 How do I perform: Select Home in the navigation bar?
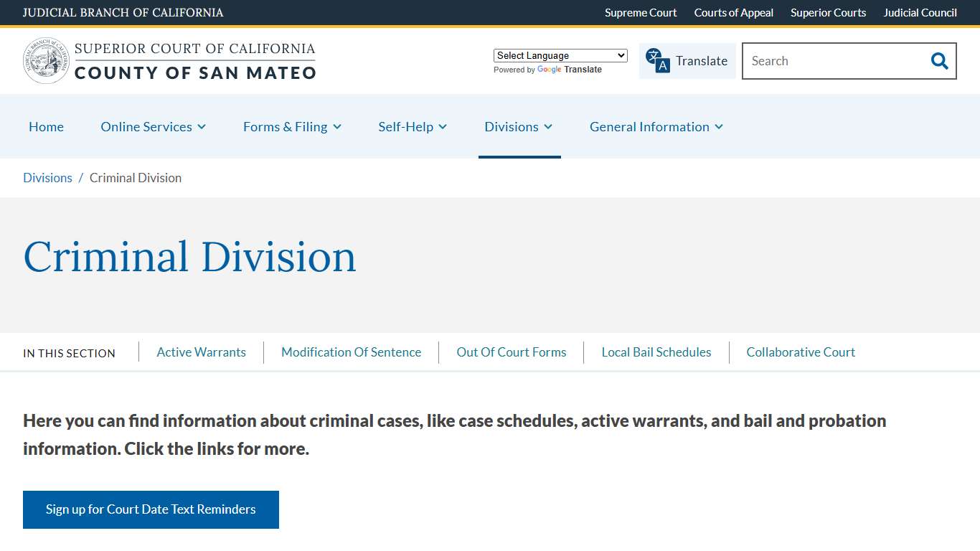[46, 126]
